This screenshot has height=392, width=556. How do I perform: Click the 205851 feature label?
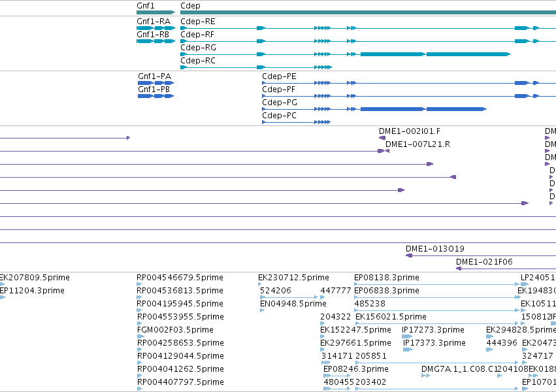(x=371, y=357)
